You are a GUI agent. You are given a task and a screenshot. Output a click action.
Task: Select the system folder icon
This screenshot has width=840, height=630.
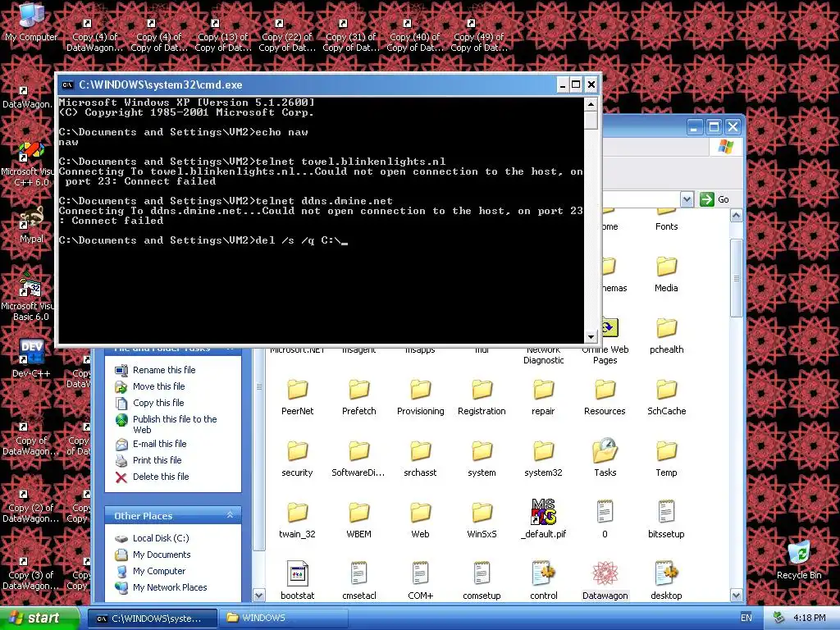482,451
